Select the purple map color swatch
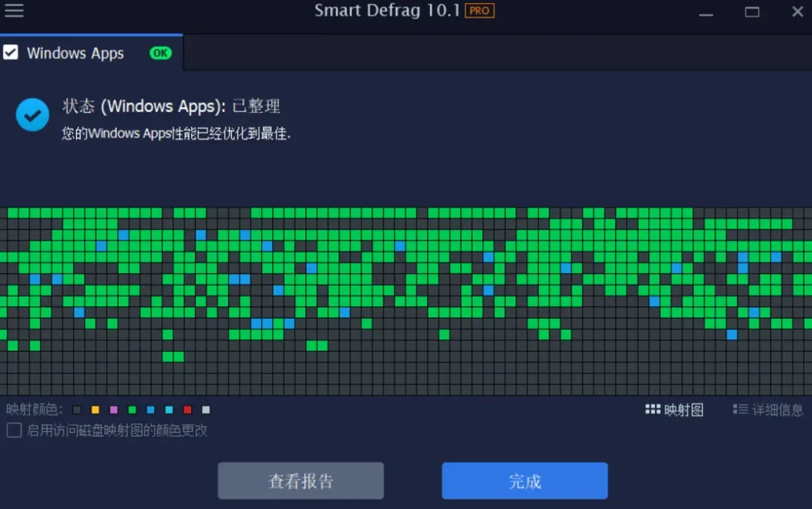The image size is (812, 509). pos(114,410)
